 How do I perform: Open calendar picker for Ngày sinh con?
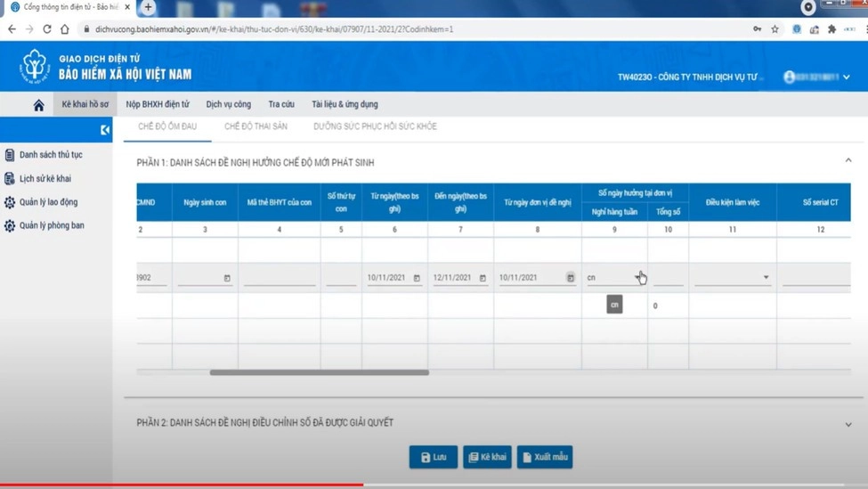tap(227, 278)
